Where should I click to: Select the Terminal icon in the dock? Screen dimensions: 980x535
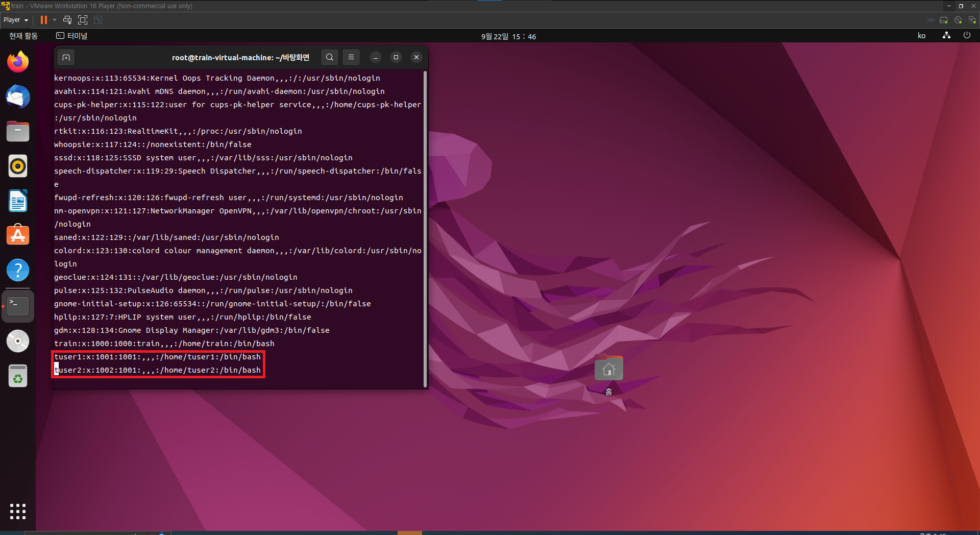(x=18, y=306)
